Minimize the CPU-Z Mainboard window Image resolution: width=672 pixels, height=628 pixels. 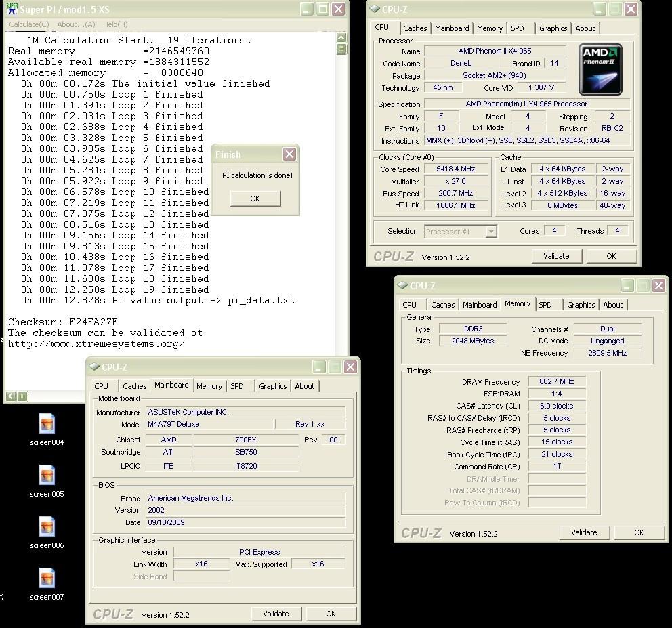coord(319,367)
